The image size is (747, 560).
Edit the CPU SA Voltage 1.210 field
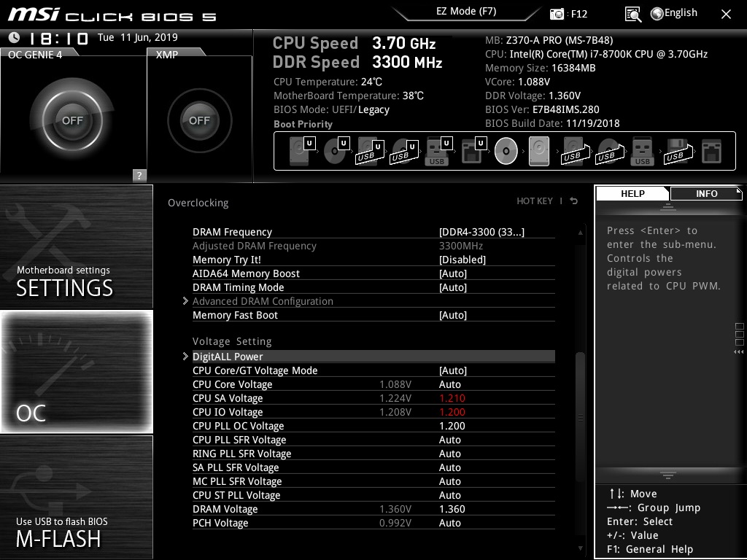coord(452,398)
